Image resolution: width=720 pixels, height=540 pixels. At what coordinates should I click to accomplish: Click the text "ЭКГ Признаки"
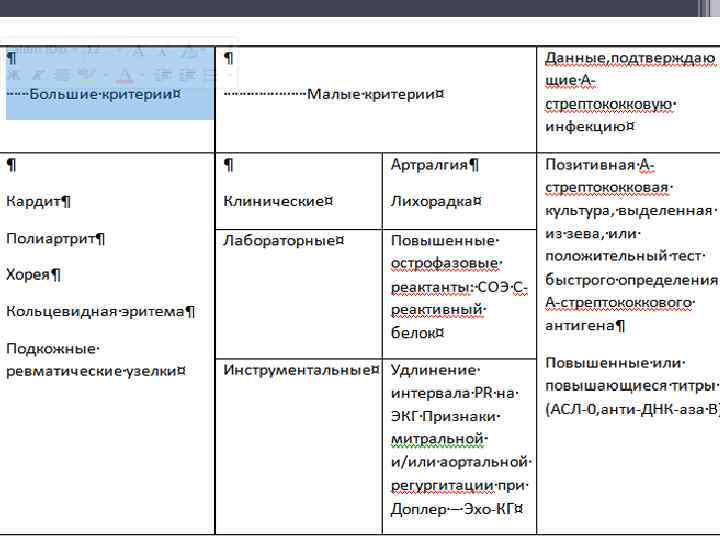[443, 416]
